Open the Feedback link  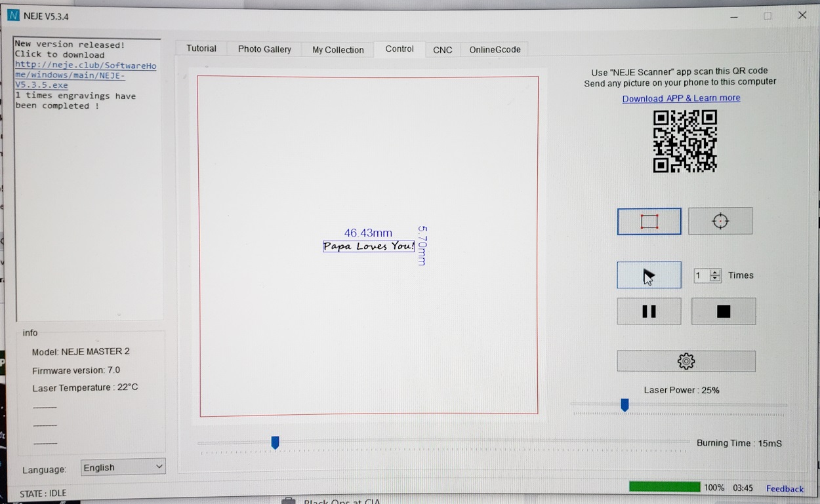(x=785, y=488)
